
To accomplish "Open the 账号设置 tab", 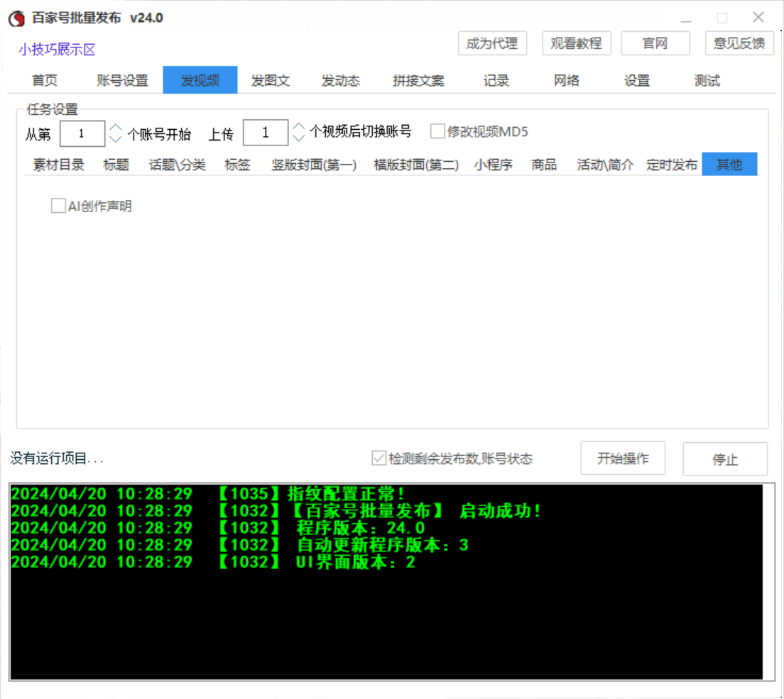I will 122,80.
